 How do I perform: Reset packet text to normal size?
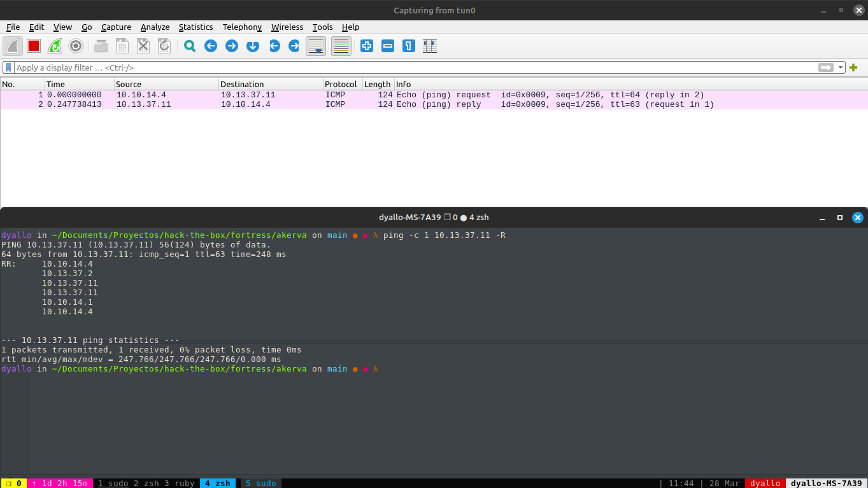click(409, 46)
